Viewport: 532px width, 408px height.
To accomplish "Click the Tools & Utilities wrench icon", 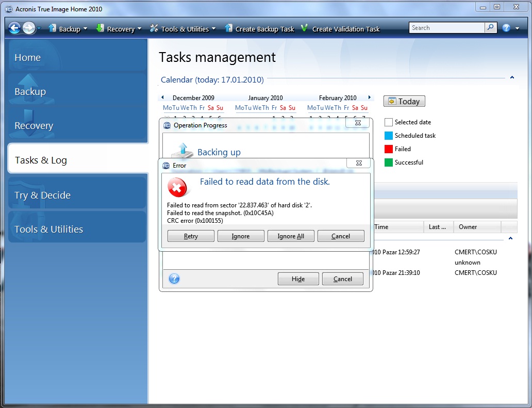I will click(154, 28).
